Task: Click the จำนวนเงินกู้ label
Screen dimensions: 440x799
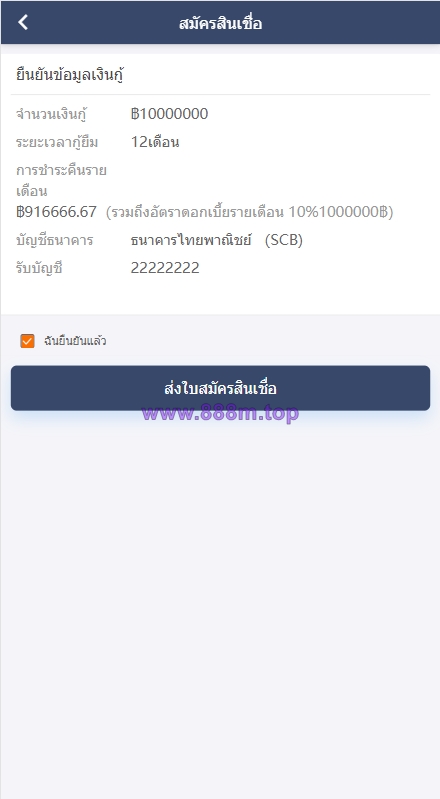Action: pyautogui.click(x=50, y=114)
